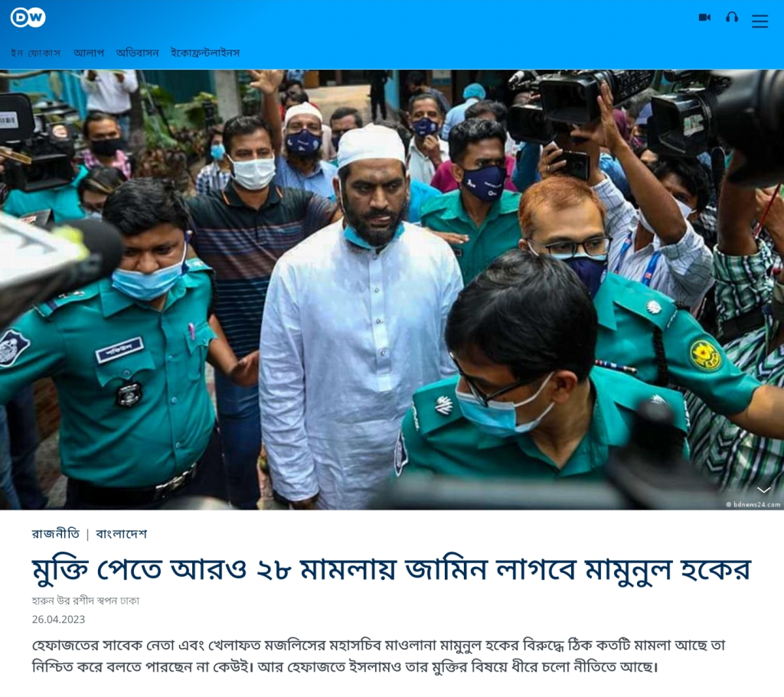This screenshot has width=784, height=697.
Task: Click the article headline about মামুনুল হক
Action: (391, 569)
